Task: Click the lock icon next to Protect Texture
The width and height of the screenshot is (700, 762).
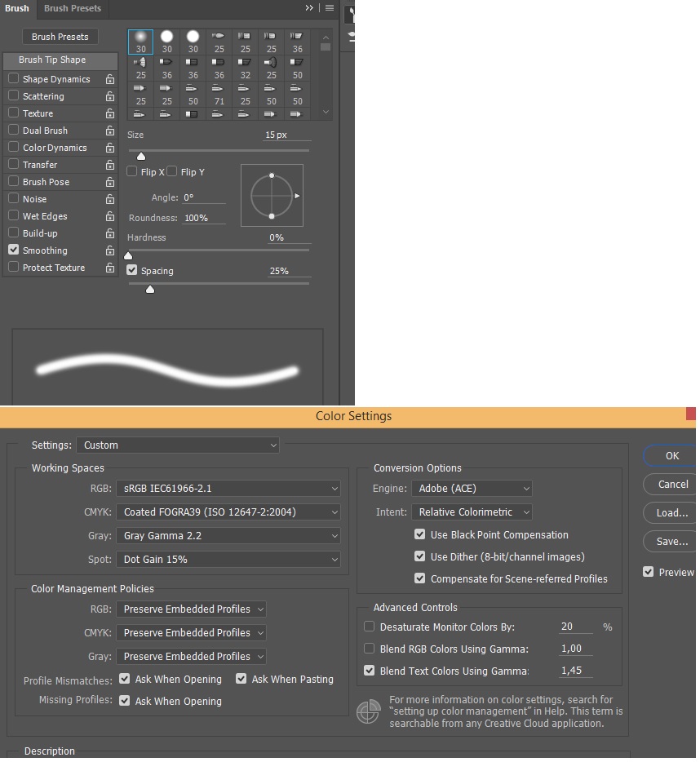Action: click(110, 268)
